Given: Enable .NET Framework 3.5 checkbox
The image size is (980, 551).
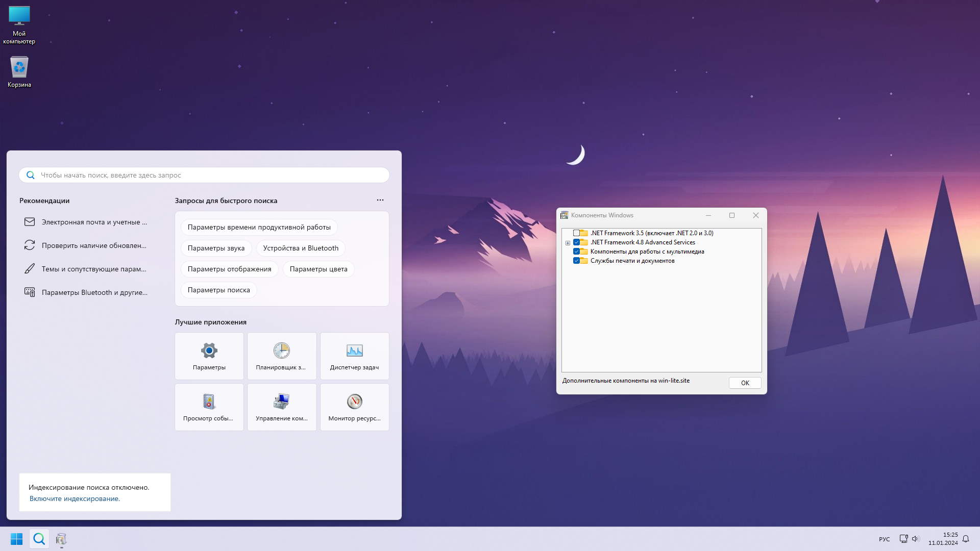Looking at the screenshot, I should pyautogui.click(x=576, y=233).
